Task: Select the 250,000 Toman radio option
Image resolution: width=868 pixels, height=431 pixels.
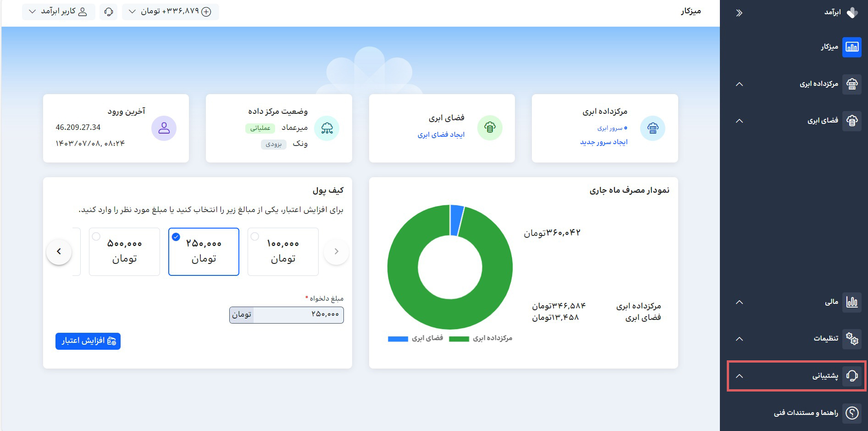Action: point(176,237)
